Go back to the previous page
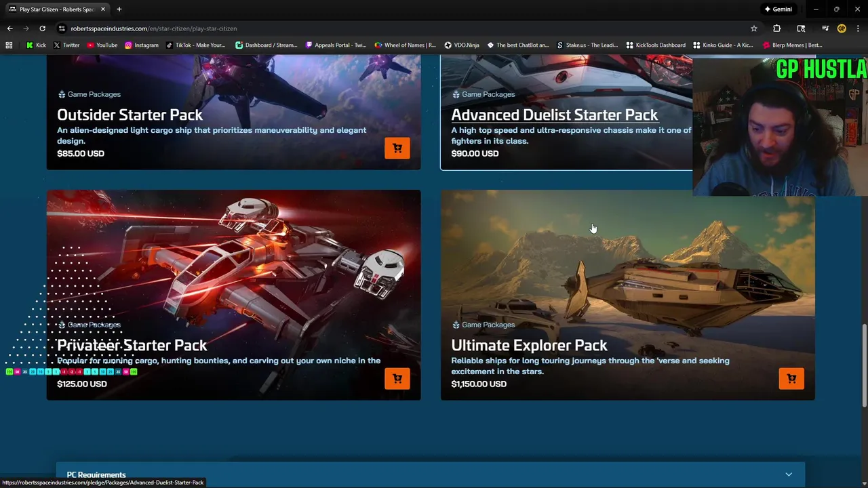Image resolution: width=868 pixels, height=488 pixels. (x=9, y=28)
